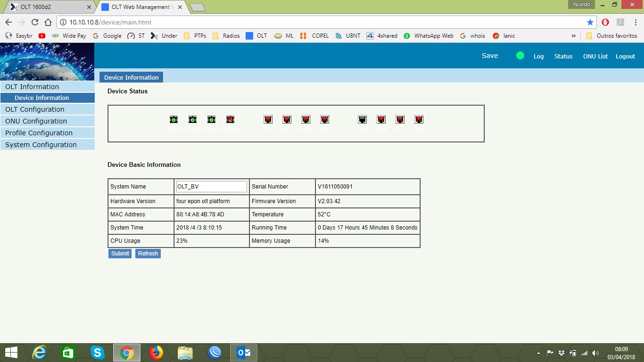Open the Outros favoritos bookmarks folder
The width and height of the screenshot is (644, 362).
(x=611, y=36)
